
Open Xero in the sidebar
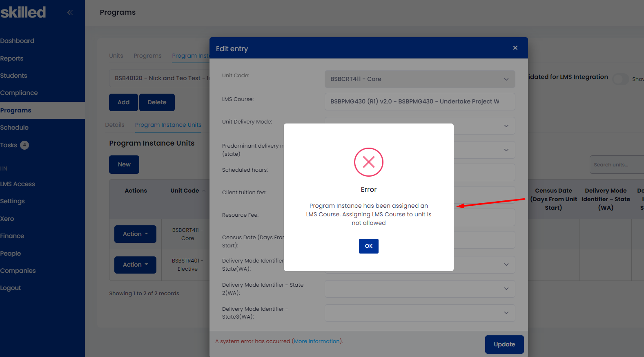pyautogui.click(x=7, y=219)
